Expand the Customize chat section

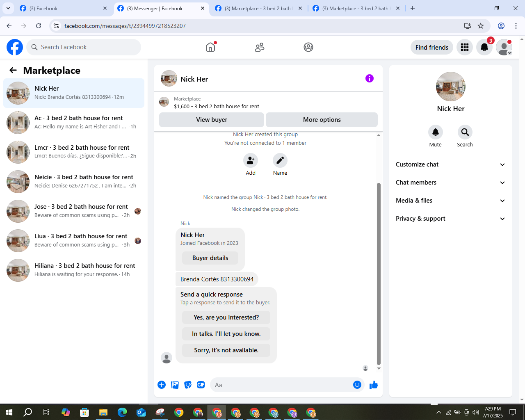[451, 164]
